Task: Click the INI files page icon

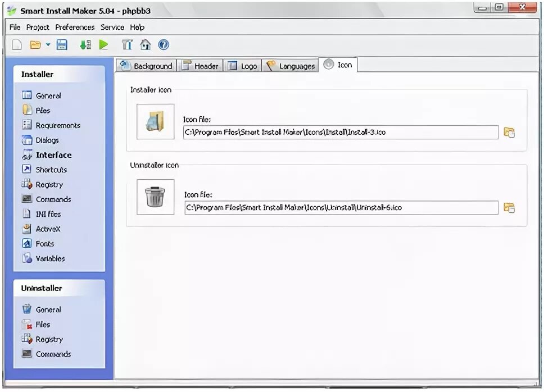Action: 27,213
